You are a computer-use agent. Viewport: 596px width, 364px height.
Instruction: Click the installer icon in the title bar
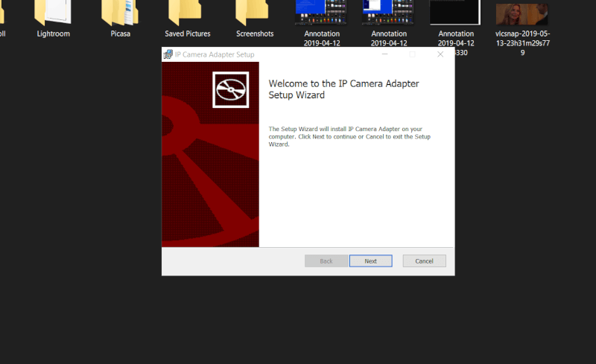[x=168, y=54]
